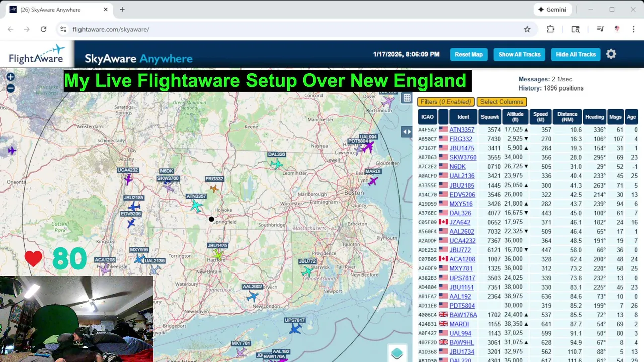The width and height of the screenshot is (644, 362).
Task: Select the ATN3357 aircraft icon on map
Action: pyautogui.click(x=196, y=206)
